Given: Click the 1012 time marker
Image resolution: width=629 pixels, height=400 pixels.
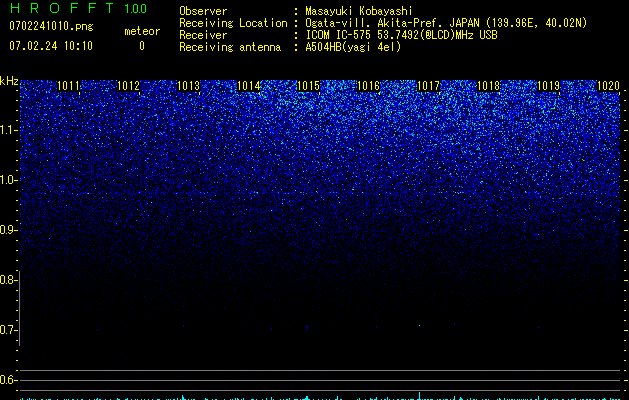Looking at the screenshot, I should point(128,86).
